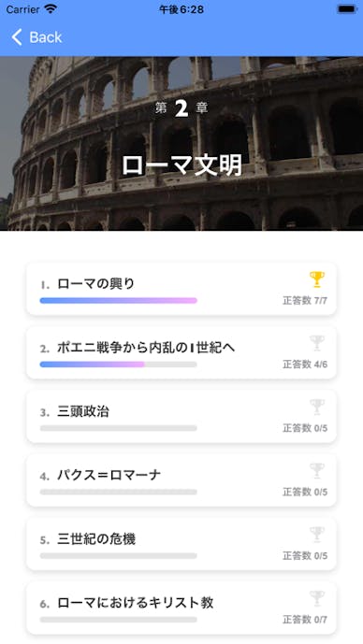The height and width of the screenshot is (644, 363).
Task: Tap the trophy icon for ローマにおけるキリスト教
Action: point(317,598)
